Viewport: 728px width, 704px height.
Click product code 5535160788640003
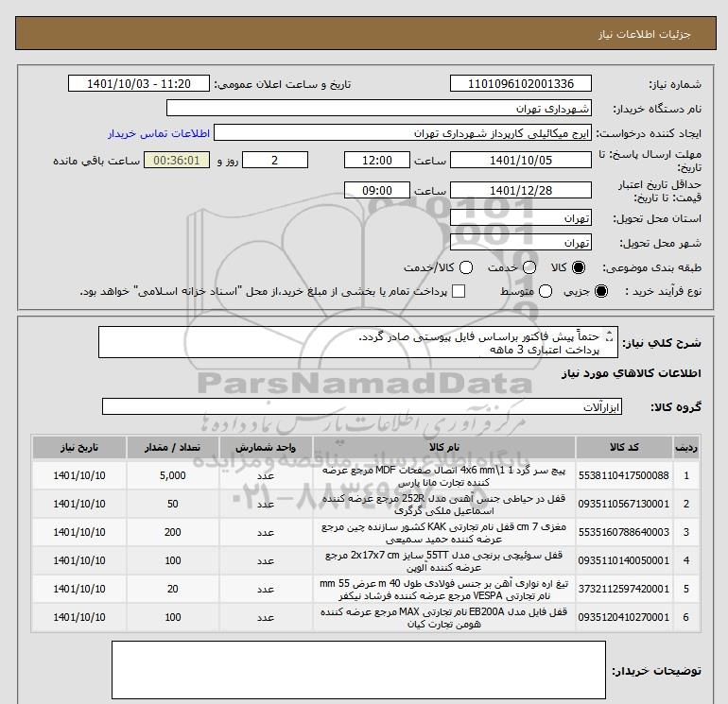(624, 532)
